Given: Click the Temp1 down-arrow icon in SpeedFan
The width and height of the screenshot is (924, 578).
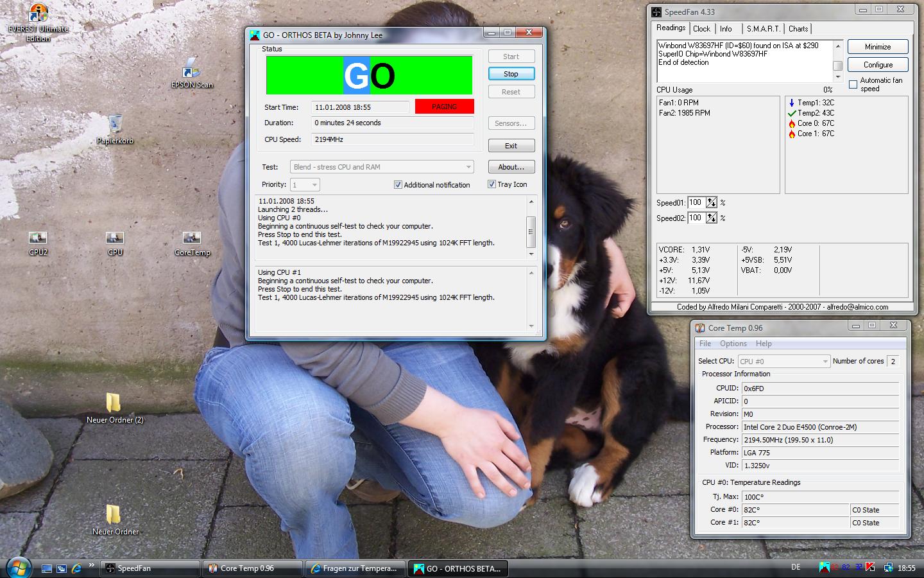Looking at the screenshot, I should [792, 103].
